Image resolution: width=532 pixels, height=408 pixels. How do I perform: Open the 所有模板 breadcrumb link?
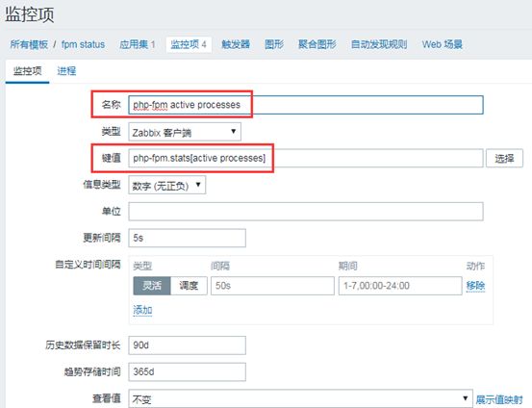click(x=29, y=44)
